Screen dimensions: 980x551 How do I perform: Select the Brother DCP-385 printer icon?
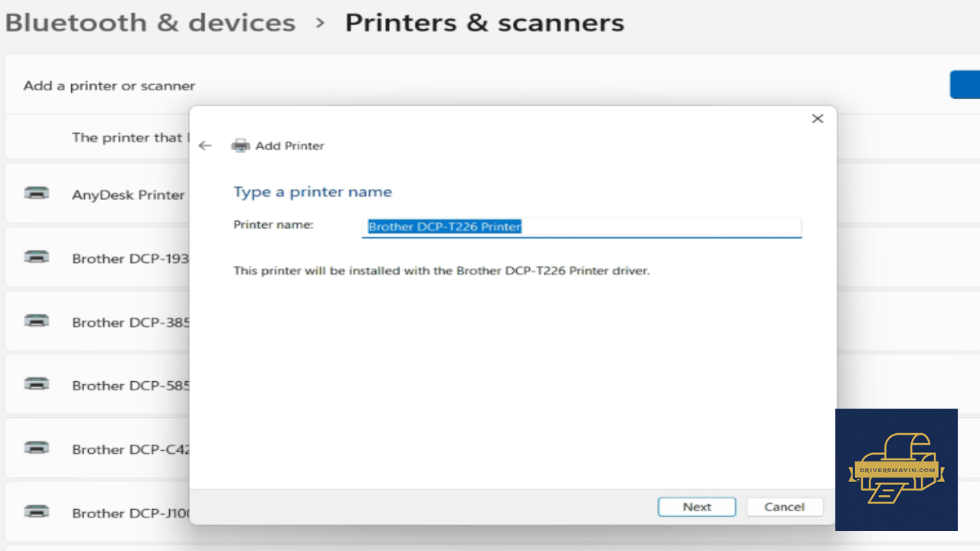coord(37,321)
